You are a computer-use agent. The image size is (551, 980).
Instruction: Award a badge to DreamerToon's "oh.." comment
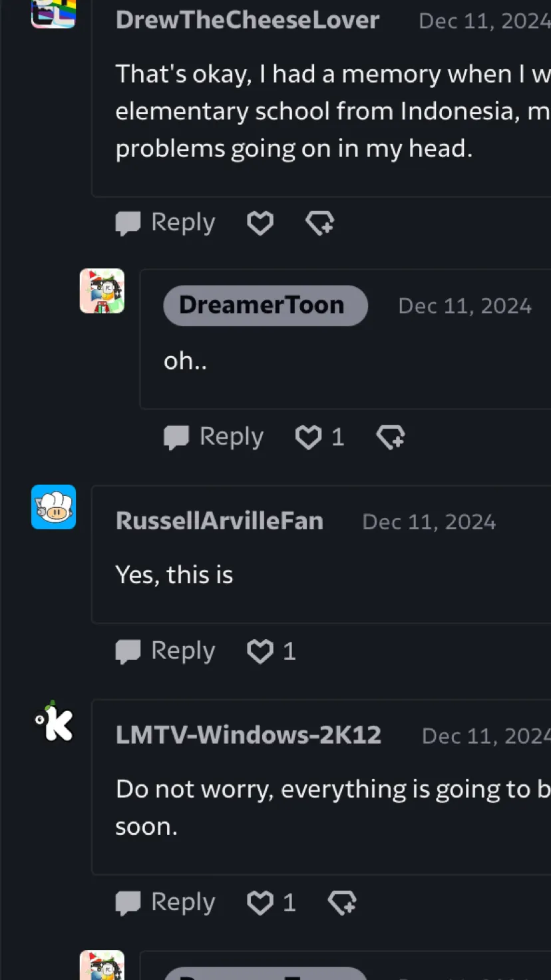coord(391,437)
